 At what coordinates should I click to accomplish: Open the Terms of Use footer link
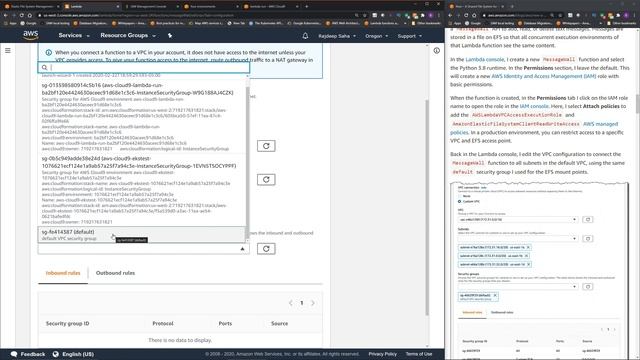[419, 354]
